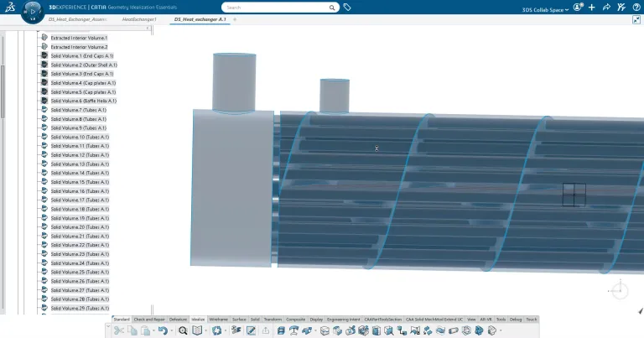The width and height of the screenshot is (644, 338).
Task: Click the T-shaped beam tool icon
Action: (294, 330)
